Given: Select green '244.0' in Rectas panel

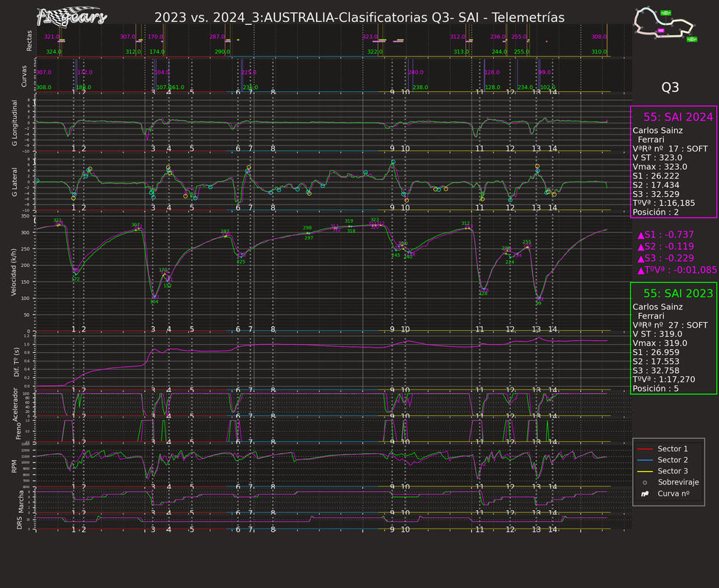Looking at the screenshot, I should 499,51.
